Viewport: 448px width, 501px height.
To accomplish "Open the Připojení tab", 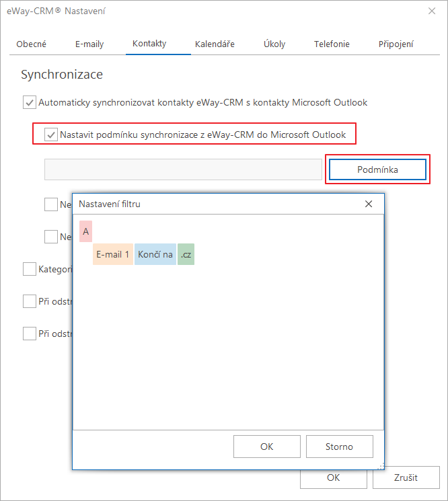I will point(396,44).
